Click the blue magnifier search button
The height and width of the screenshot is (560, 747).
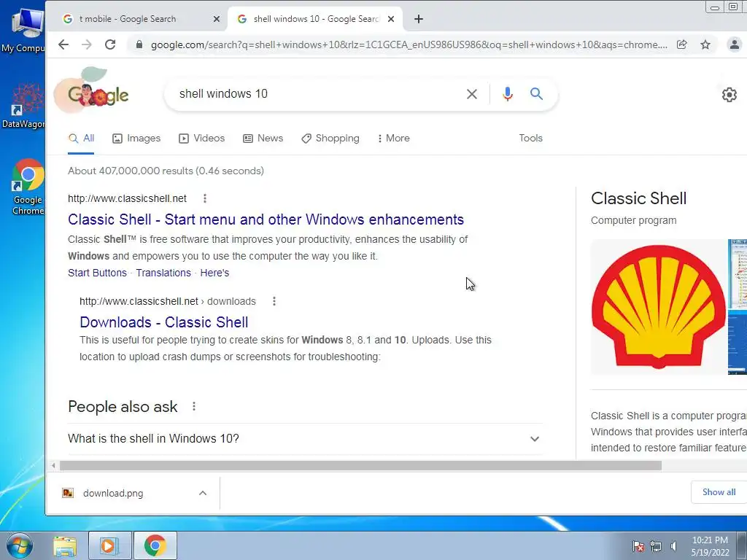click(x=536, y=94)
